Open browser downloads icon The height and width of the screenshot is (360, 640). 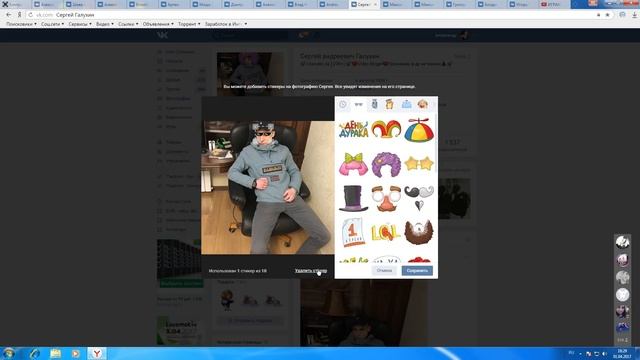[x=635, y=15]
